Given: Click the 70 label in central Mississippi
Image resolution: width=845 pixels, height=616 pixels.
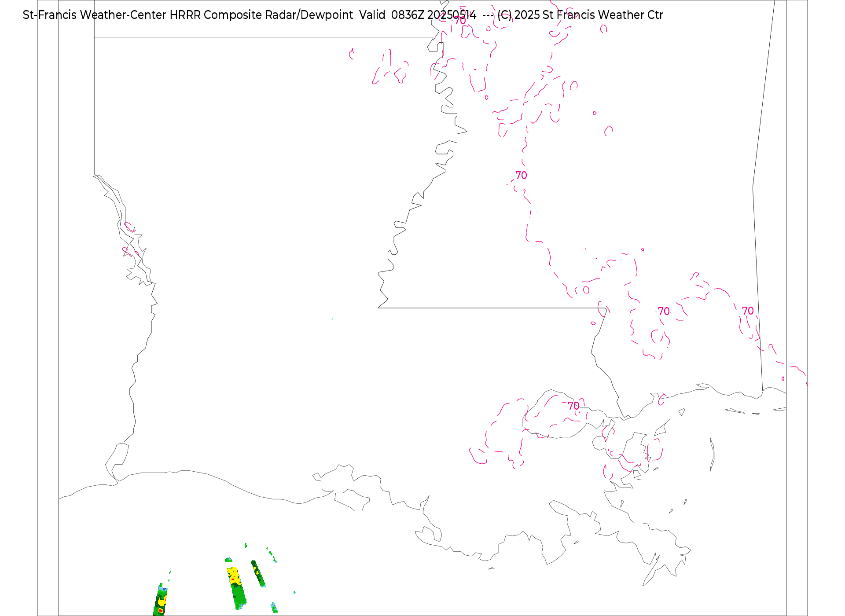Looking at the screenshot, I should (x=521, y=176).
